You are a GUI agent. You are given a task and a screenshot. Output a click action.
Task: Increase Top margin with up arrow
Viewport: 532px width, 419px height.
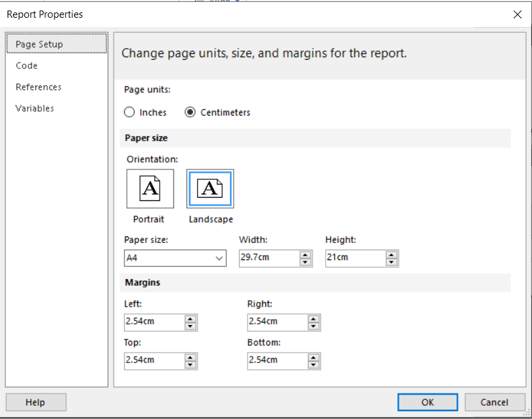(x=190, y=357)
